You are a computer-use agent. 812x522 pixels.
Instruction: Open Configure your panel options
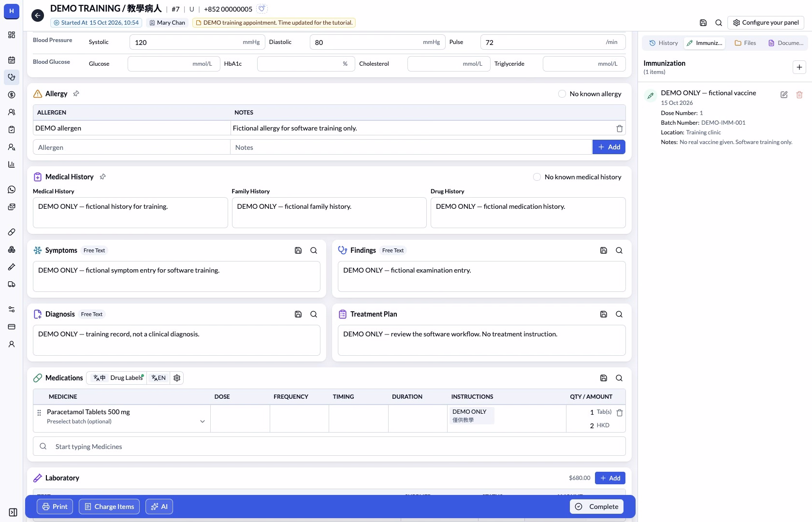[x=766, y=23]
